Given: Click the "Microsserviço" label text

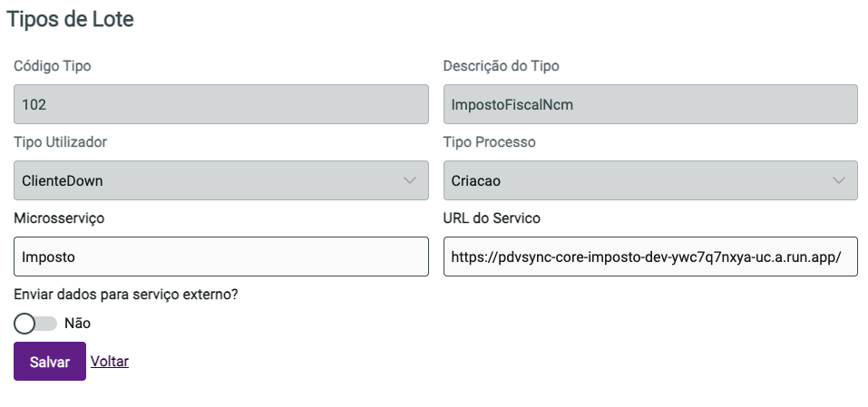Looking at the screenshot, I should (60, 218).
